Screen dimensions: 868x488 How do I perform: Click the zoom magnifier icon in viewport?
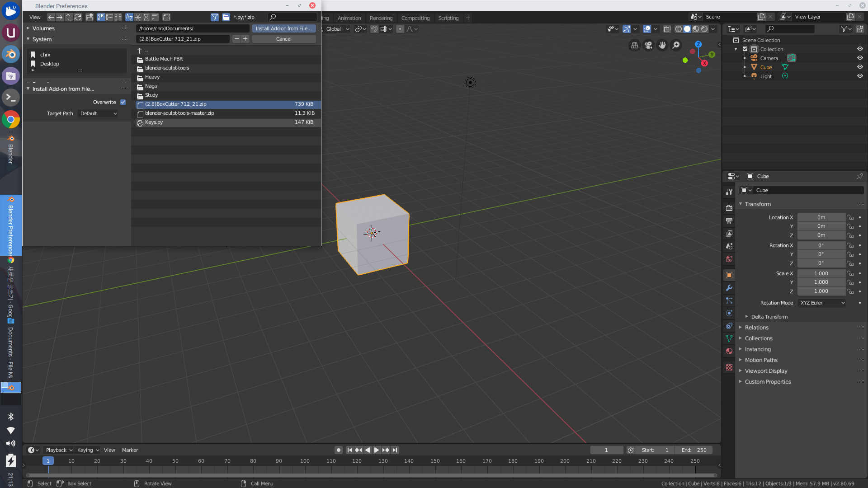pos(676,45)
